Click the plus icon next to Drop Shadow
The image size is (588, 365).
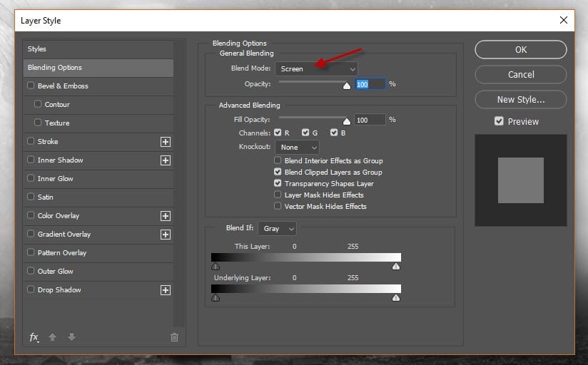[166, 290]
